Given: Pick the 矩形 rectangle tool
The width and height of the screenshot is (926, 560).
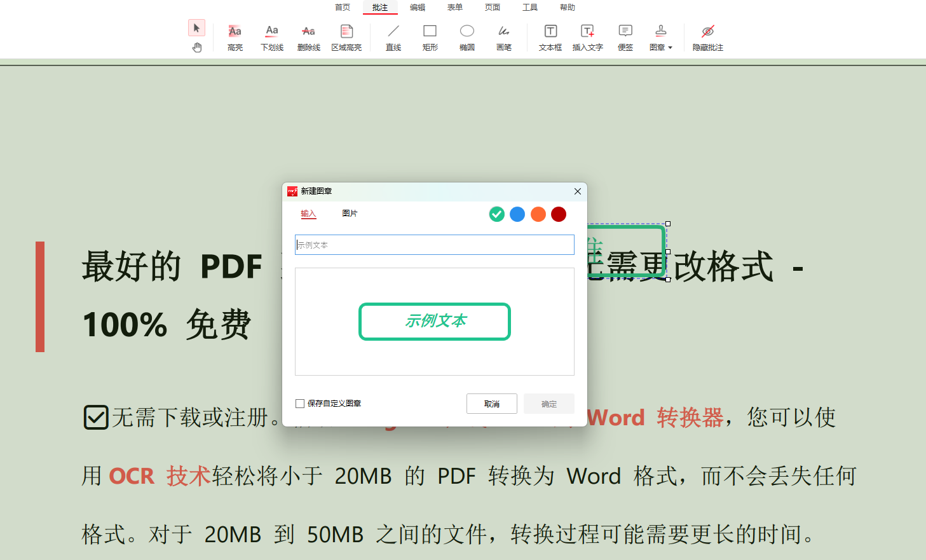Looking at the screenshot, I should point(430,38).
